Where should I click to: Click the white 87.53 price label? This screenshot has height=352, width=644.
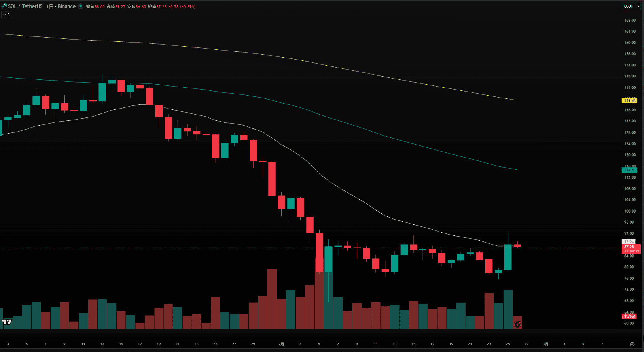click(629, 241)
